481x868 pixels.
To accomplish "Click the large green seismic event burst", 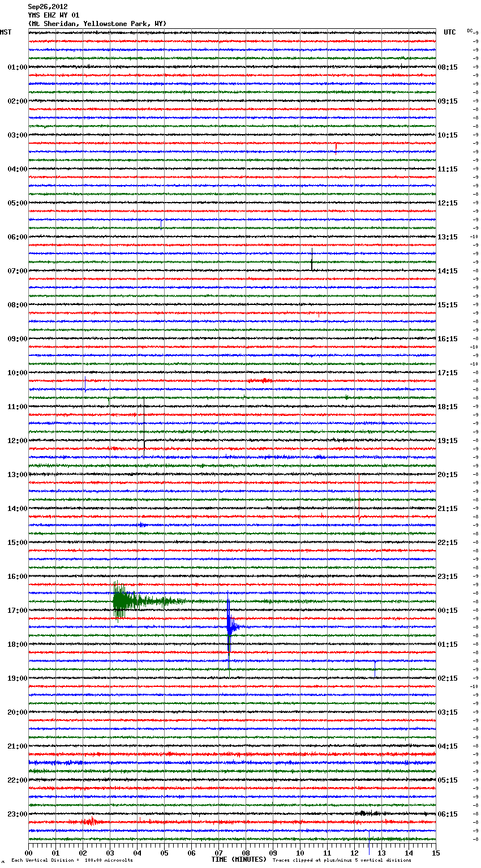I will pos(120,601).
